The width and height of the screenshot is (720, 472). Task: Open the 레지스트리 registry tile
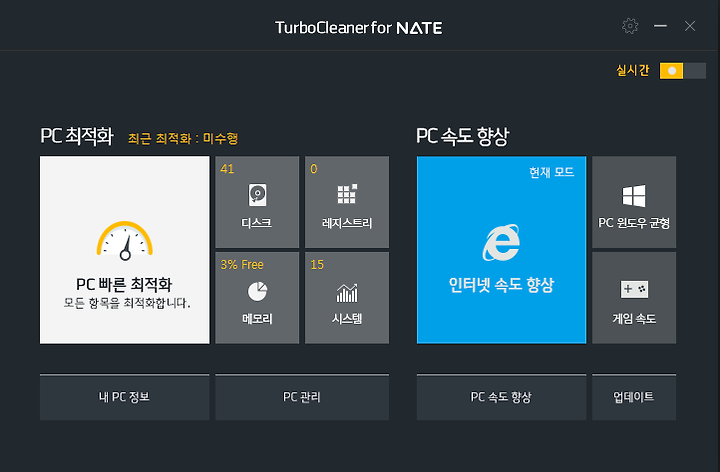point(347,202)
